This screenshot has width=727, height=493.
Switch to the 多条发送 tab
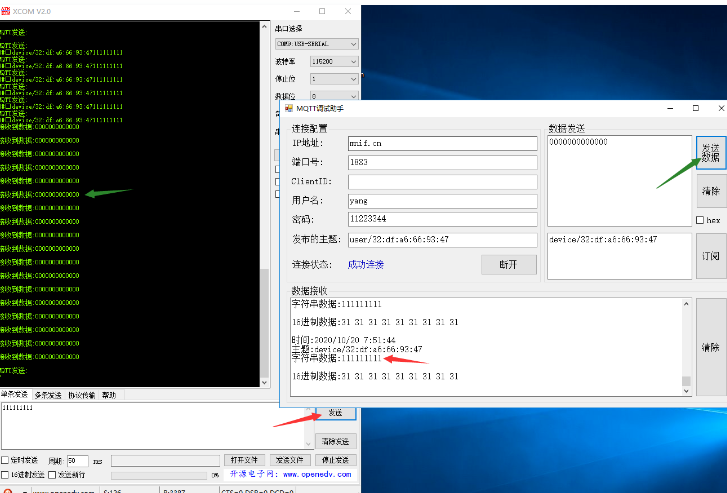coord(48,395)
